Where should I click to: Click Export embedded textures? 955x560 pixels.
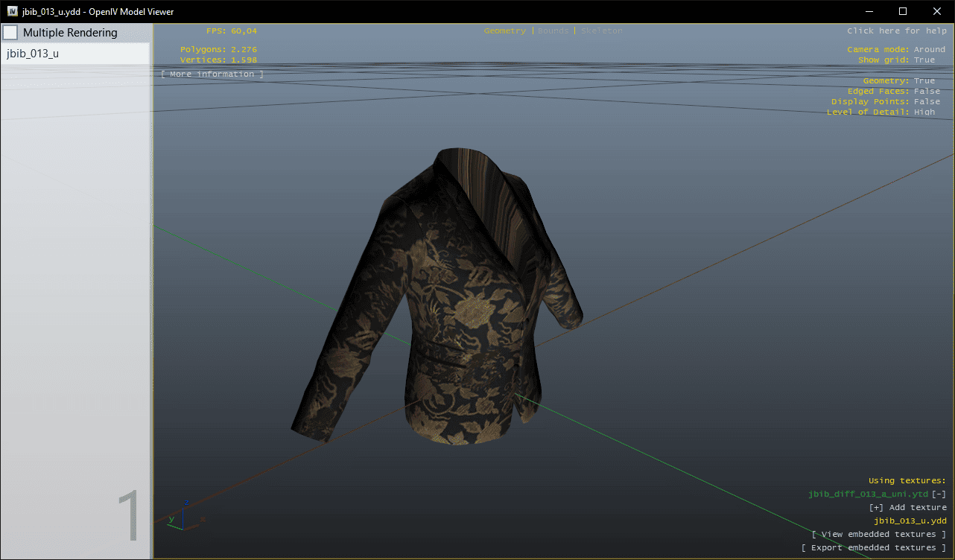click(x=873, y=548)
